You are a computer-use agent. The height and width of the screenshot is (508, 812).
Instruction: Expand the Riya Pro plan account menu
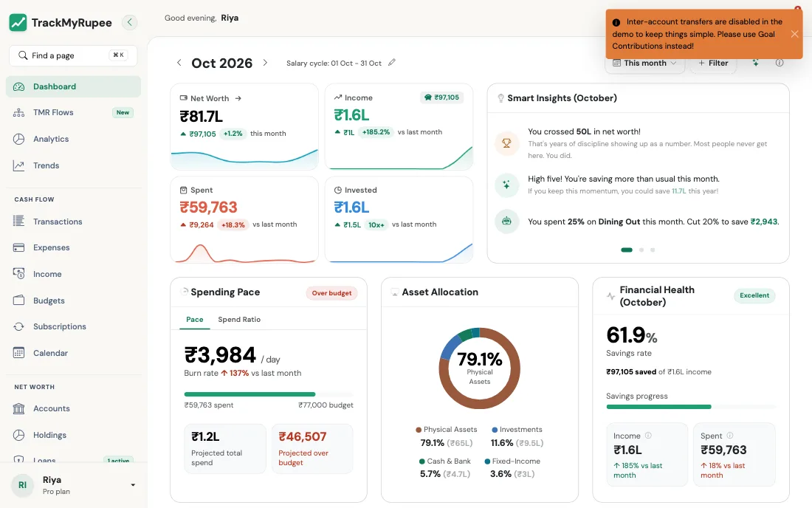tap(133, 485)
